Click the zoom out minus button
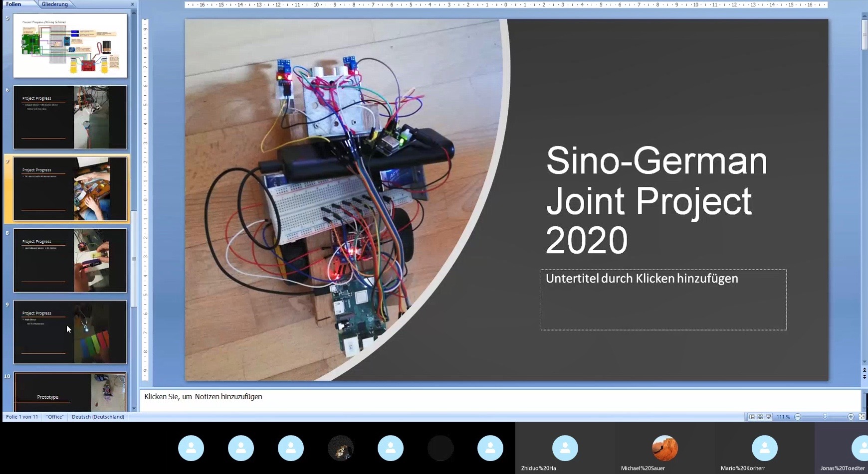868x474 pixels. [x=798, y=417]
